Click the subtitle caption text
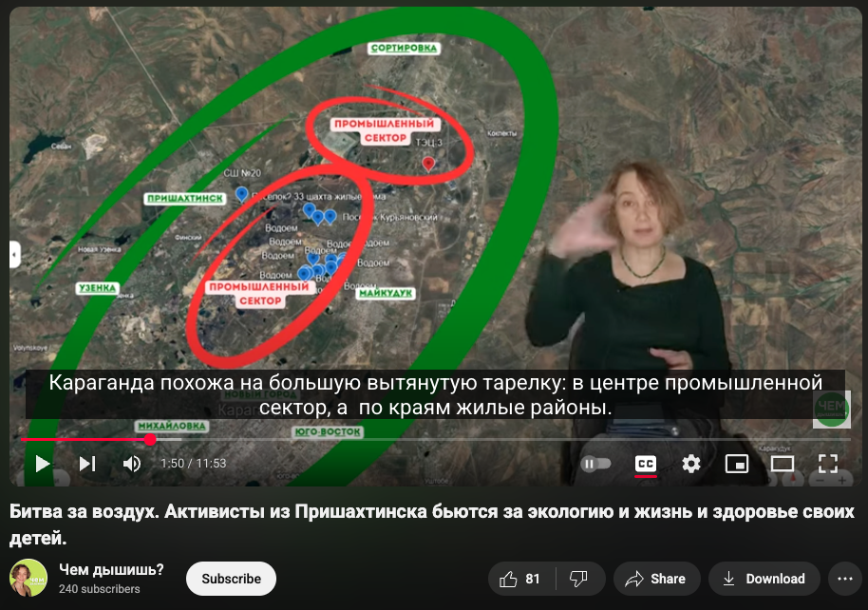The height and width of the screenshot is (610, 868). point(435,394)
